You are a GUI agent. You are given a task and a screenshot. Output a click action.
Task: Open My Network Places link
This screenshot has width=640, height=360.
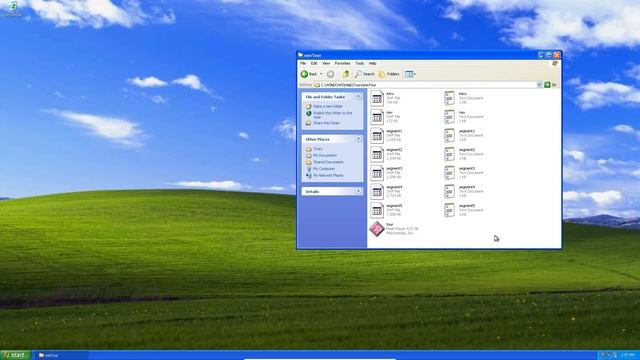click(328, 176)
